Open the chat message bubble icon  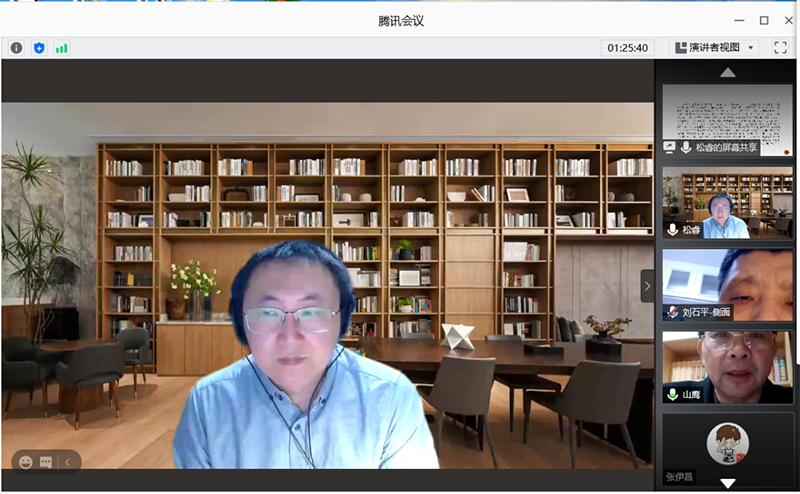46,462
